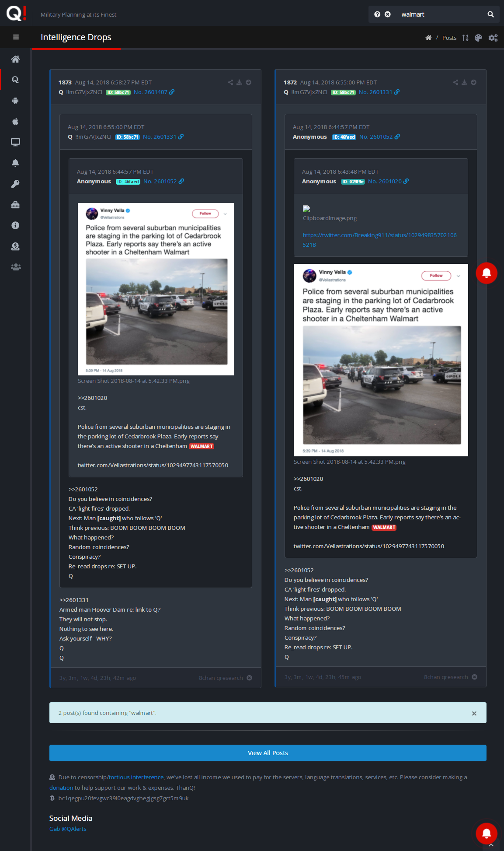Open the palette theme icon
The width and height of the screenshot is (504, 851).
(478, 38)
